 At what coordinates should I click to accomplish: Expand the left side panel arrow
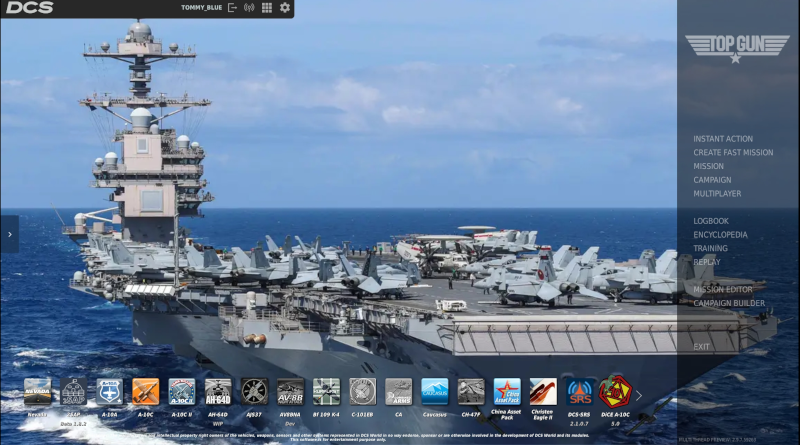coord(9,234)
